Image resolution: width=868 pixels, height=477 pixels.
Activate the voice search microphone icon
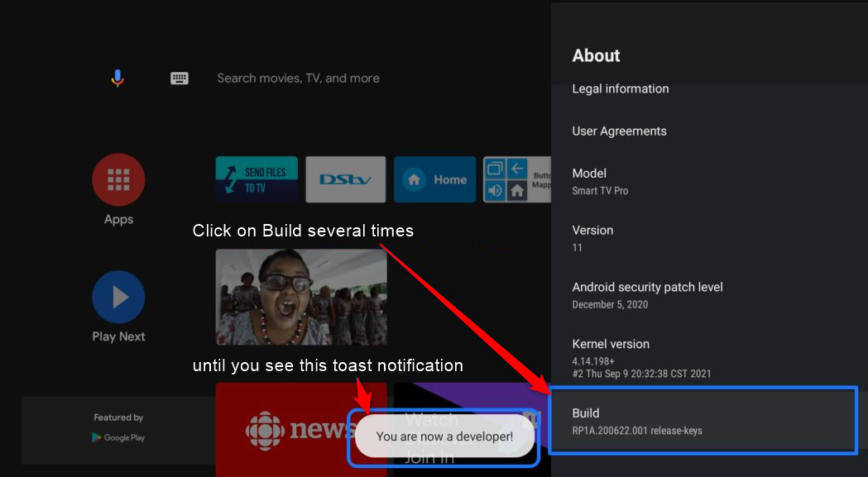point(117,78)
